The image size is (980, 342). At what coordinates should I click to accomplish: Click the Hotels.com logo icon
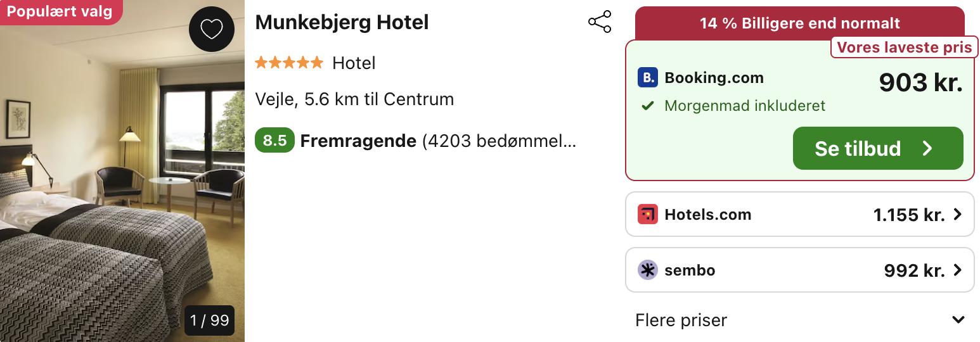click(648, 215)
